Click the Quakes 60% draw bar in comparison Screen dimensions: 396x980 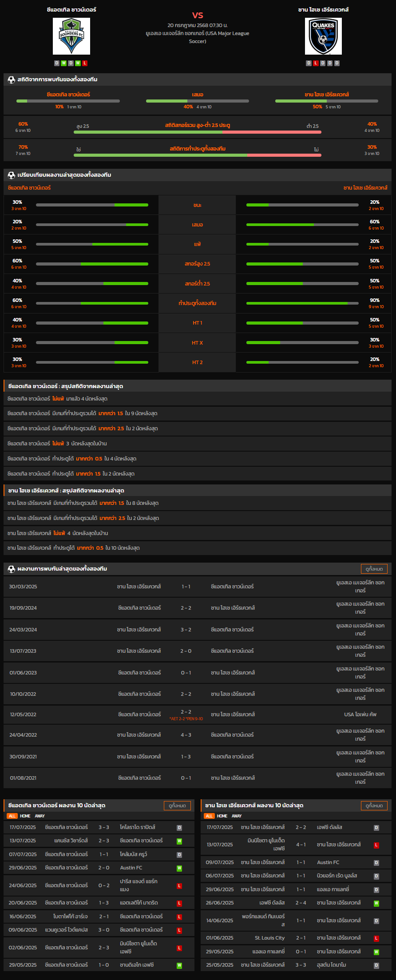302,225
